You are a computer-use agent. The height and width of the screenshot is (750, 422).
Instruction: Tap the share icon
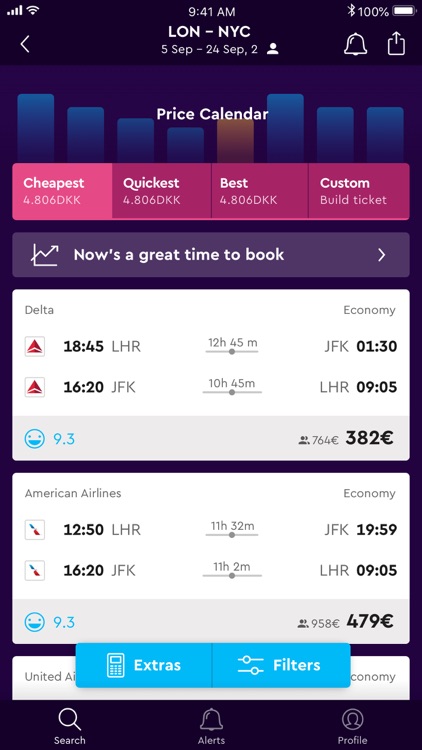(396, 44)
